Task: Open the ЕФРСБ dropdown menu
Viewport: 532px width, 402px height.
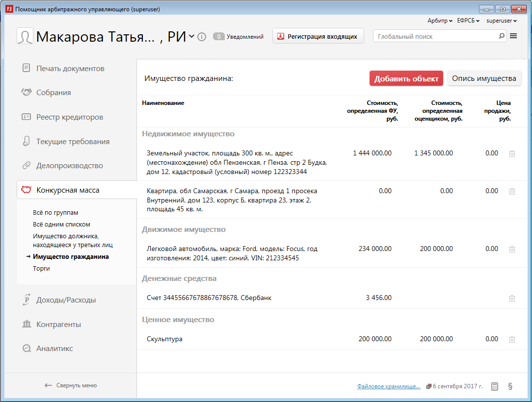Action: [x=468, y=21]
